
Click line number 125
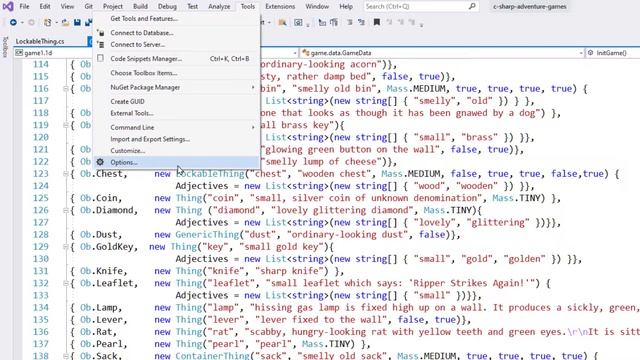tap(41, 198)
